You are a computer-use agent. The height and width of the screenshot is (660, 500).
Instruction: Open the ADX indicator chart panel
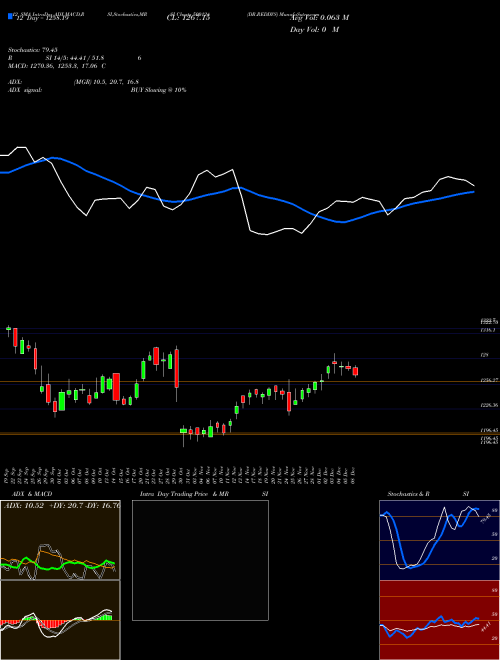coord(60,540)
